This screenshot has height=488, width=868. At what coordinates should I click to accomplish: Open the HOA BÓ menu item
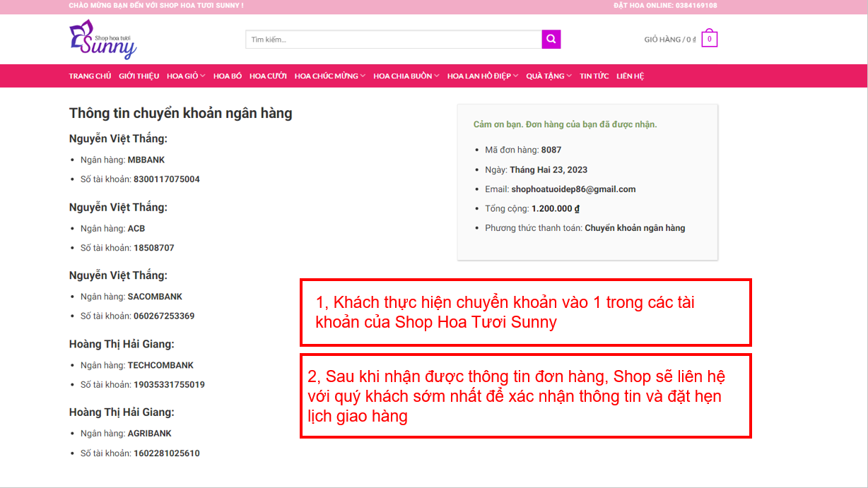[228, 76]
